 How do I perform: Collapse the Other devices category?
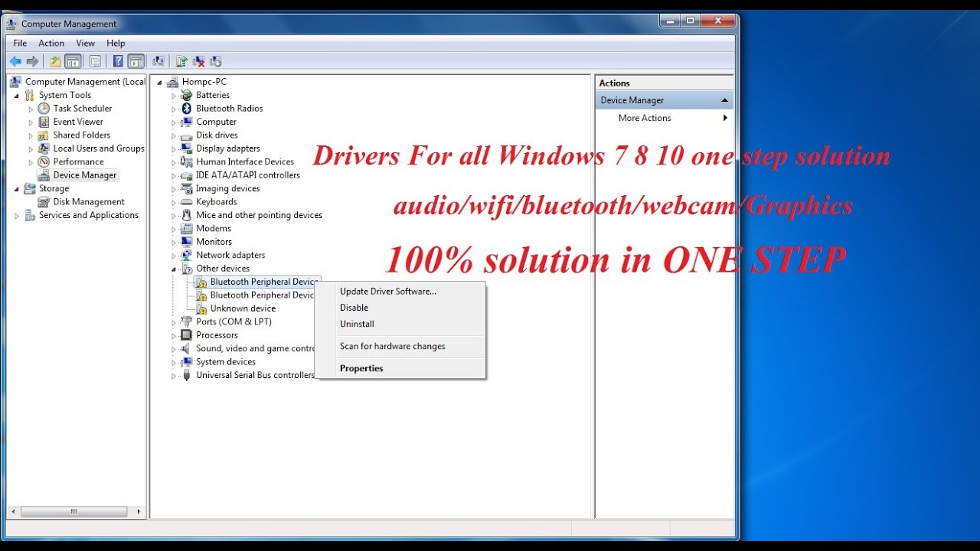[x=174, y=269]
